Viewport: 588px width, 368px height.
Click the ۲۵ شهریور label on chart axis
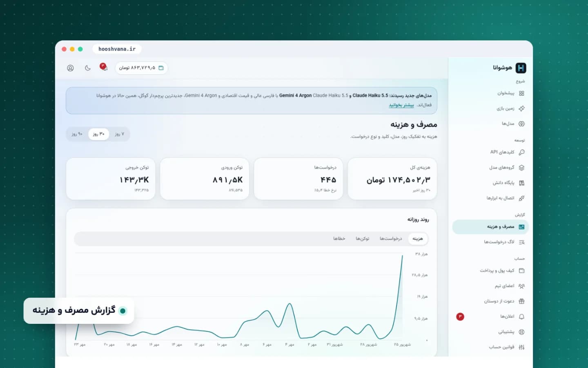[402, 345]
